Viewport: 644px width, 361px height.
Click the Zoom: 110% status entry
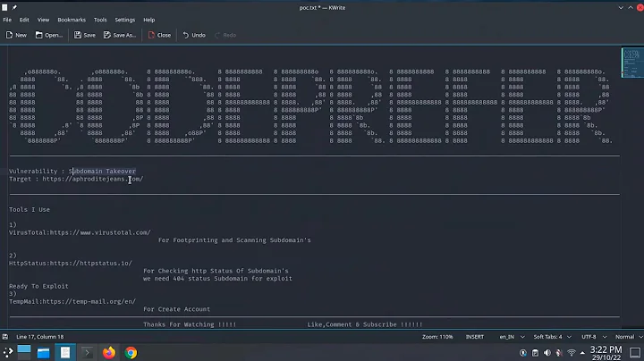pos(437,337)
